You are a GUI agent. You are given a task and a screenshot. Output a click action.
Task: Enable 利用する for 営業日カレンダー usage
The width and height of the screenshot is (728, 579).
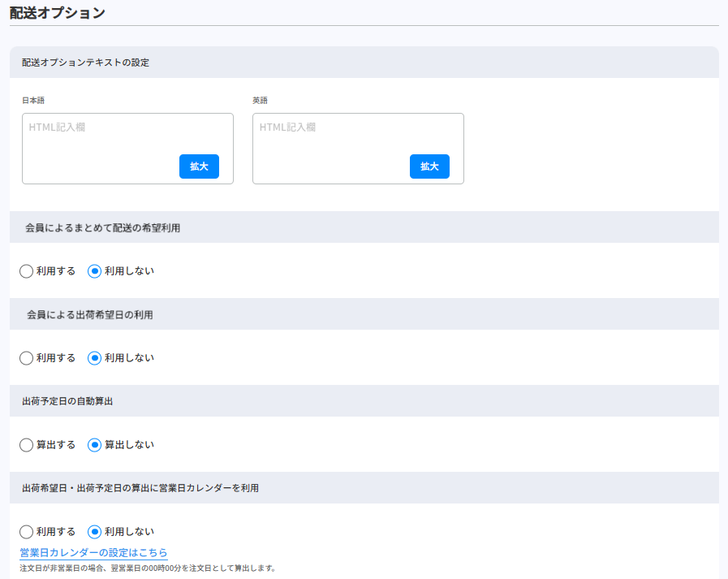coord(27,532)
